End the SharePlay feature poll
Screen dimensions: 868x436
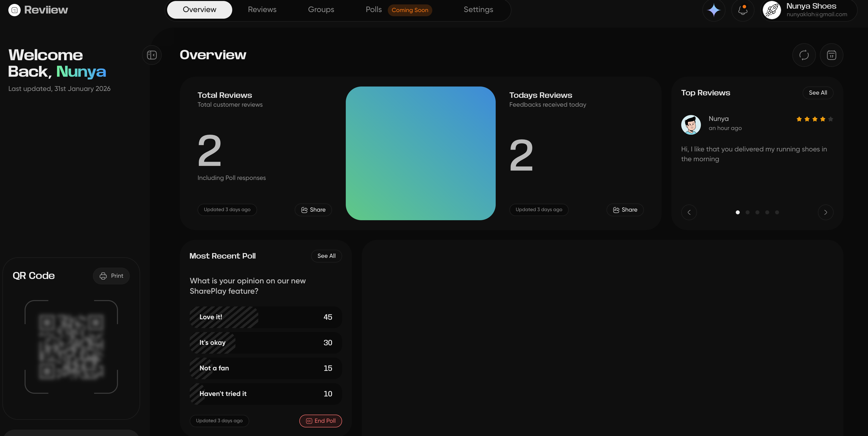click(320, 421)
